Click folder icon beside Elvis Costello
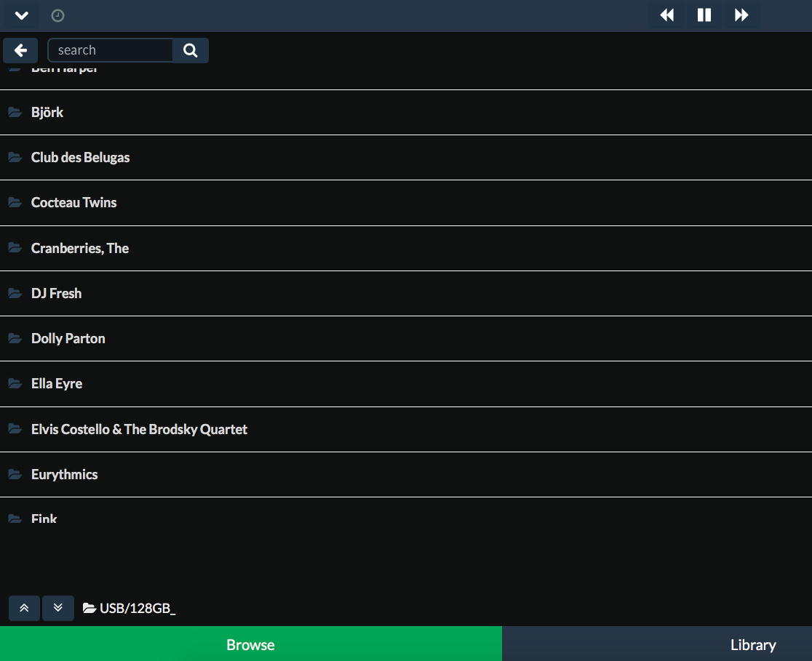The image size is (812, 661). [15, 429]
